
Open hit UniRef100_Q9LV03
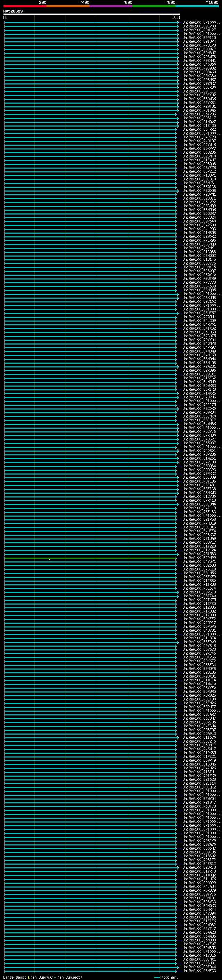click(x=199, y=26)
